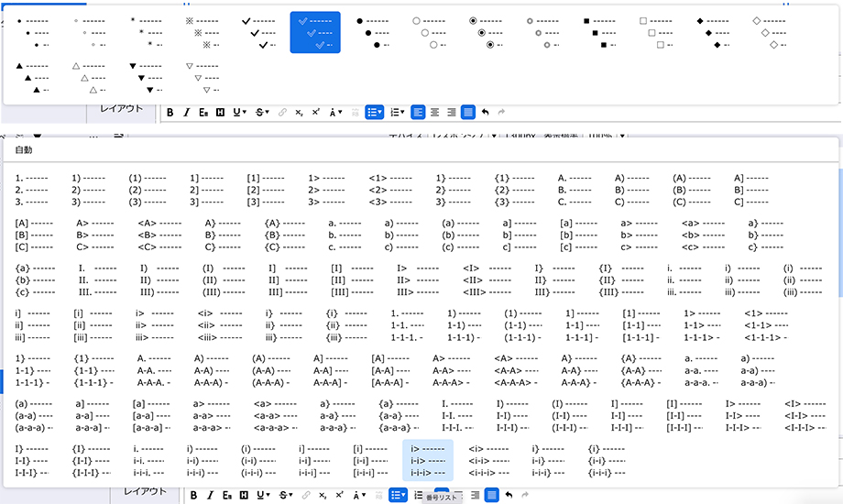Select the upper レイアウト tab

click(121, 108)
